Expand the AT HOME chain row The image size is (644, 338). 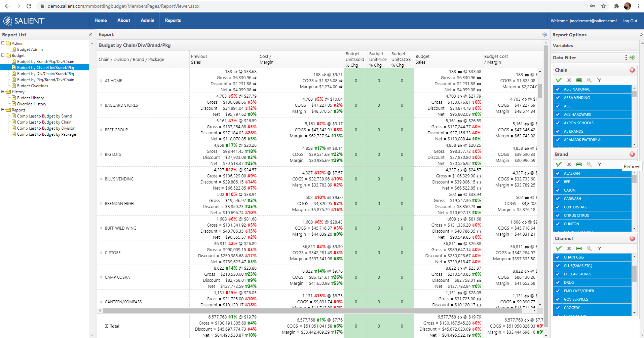pos(101,81)
